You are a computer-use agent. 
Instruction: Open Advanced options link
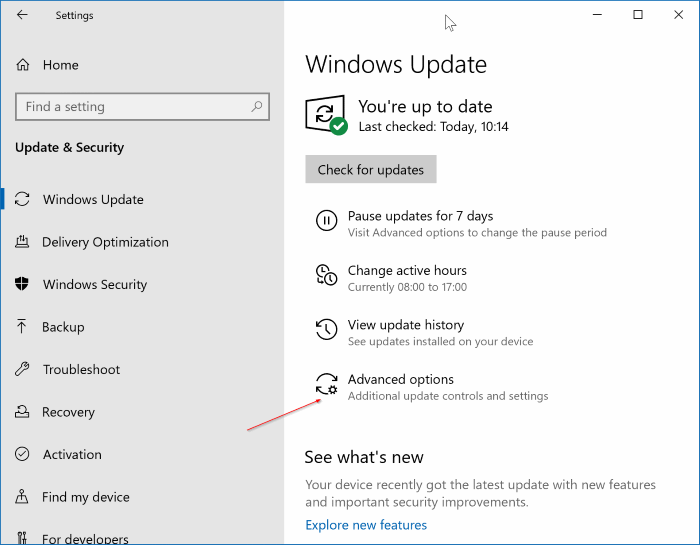pos(400,379)
